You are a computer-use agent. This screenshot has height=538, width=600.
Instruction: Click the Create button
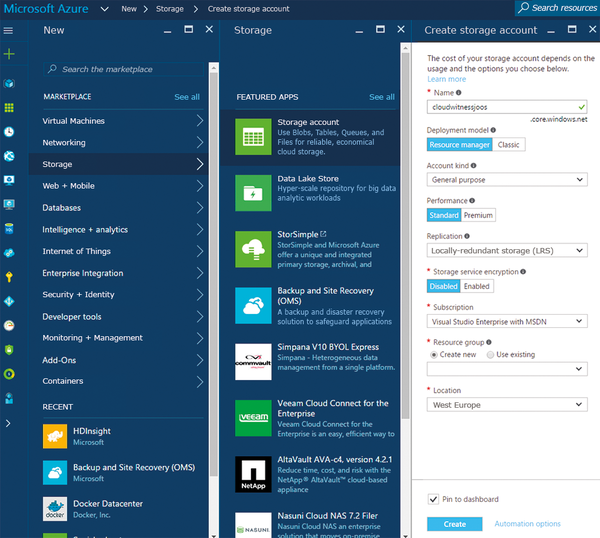(x=455, y=524)
